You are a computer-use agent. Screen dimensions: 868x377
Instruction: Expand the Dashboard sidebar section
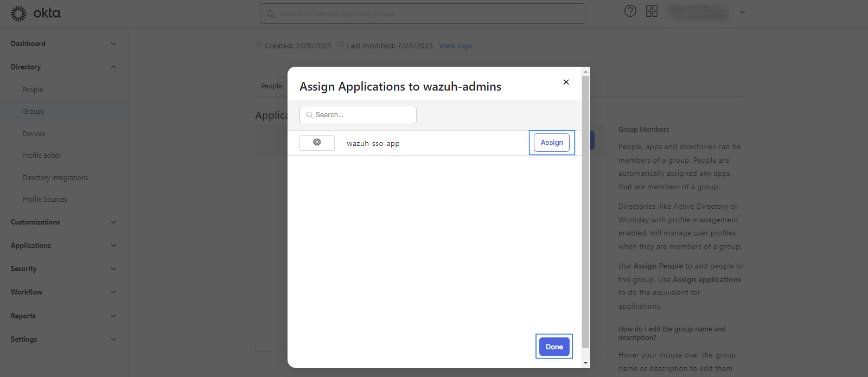click(113, 44)
